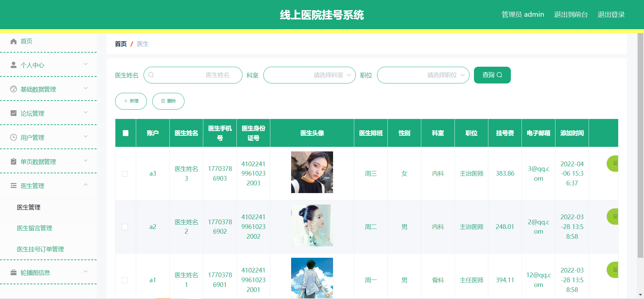
Task: Open doctor a2's avatar photo
Action: coord(312,225)
